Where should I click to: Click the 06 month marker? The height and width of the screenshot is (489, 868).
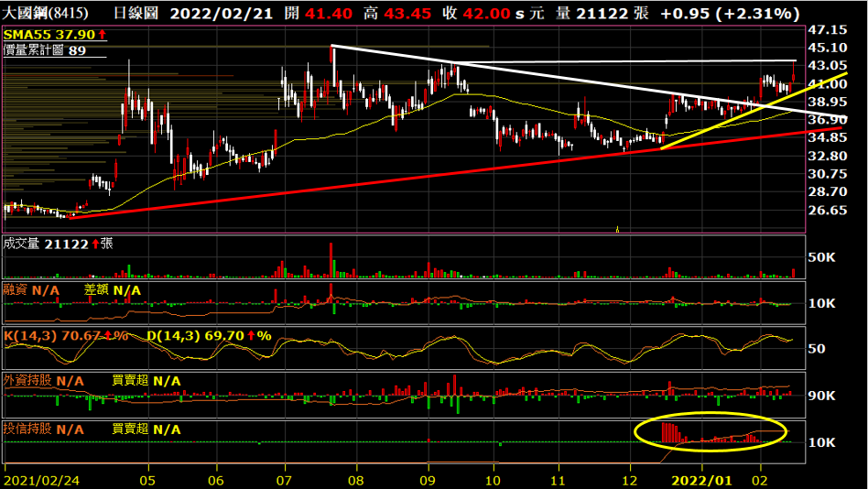216,481
